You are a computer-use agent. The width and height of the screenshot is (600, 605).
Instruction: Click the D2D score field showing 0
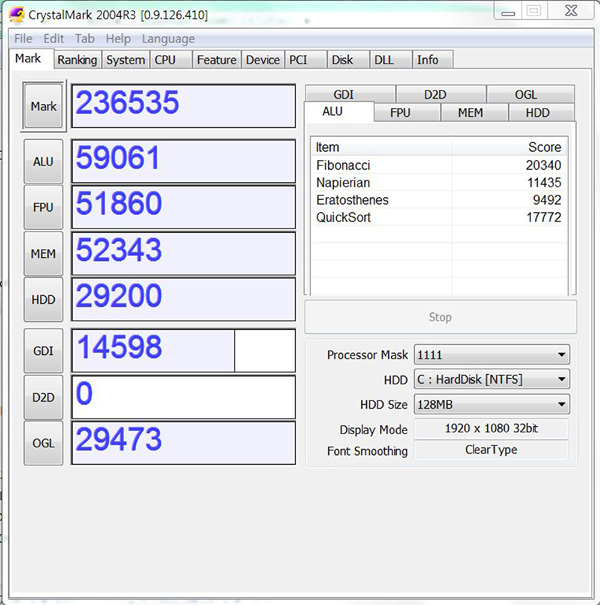pyautogui.click(x=184, y=397)
